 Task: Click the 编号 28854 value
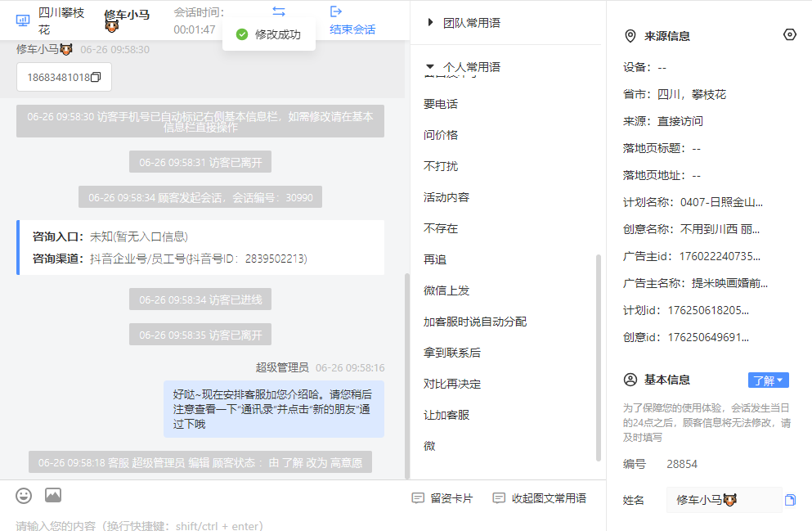pos(682,464)
